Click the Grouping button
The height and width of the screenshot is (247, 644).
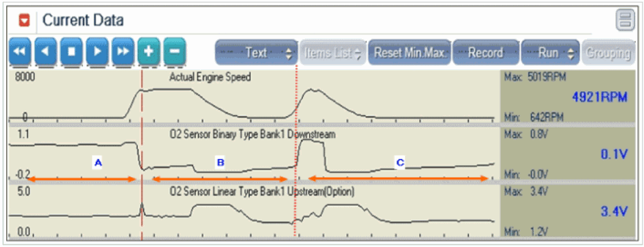point(608,53)
